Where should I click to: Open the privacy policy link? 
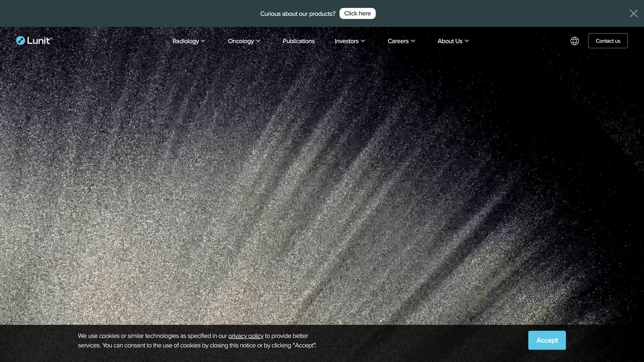click(x=246, y=336)
